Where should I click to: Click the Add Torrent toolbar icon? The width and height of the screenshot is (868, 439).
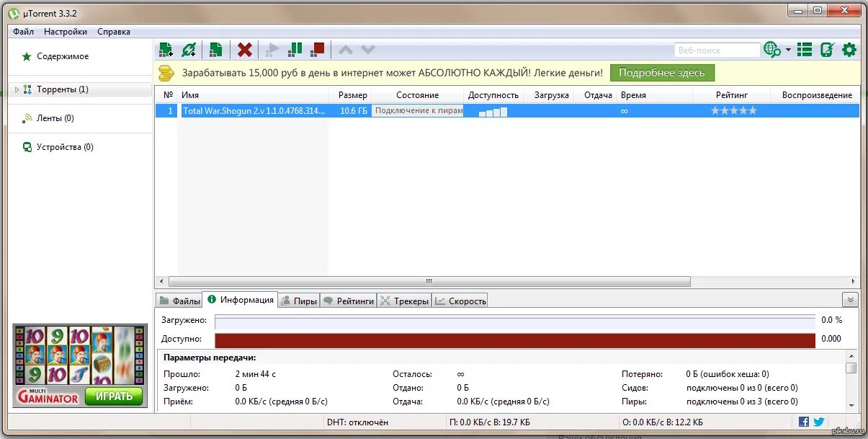166,50
